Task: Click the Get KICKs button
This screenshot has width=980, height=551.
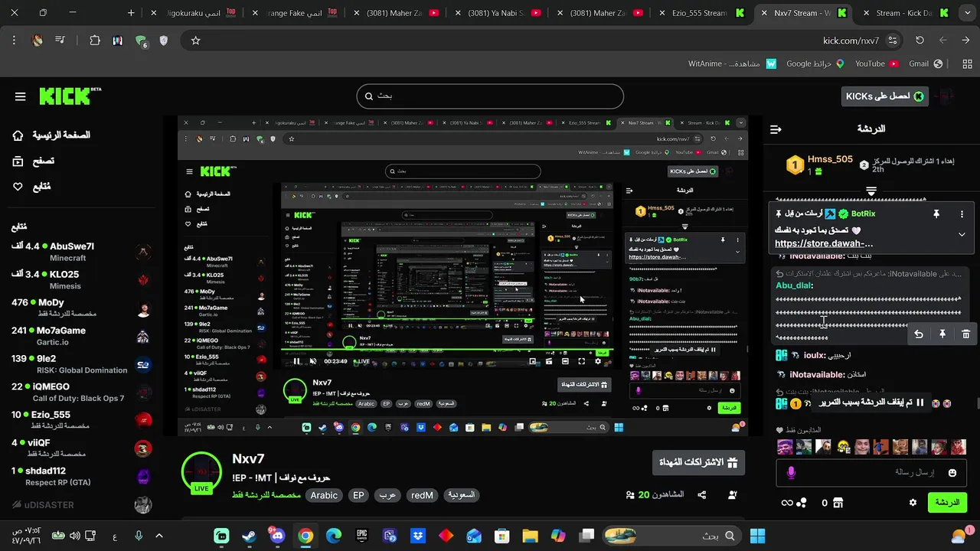Action: pos(885,96)
